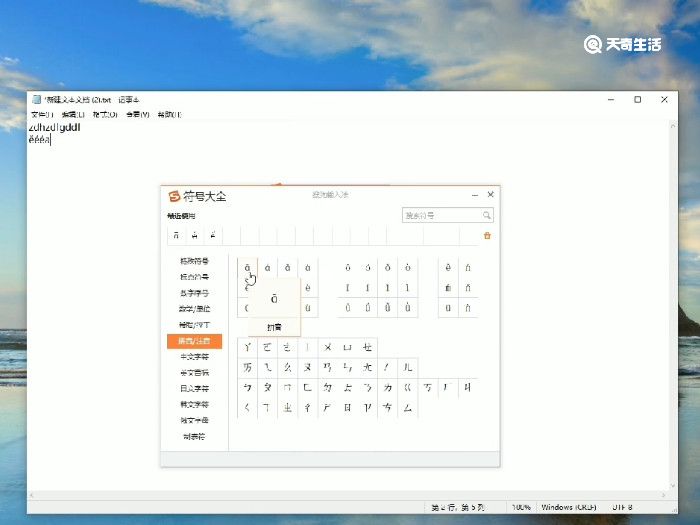Select the 制表符 category
The image size is (700, 525).
[x=194, y=436]
